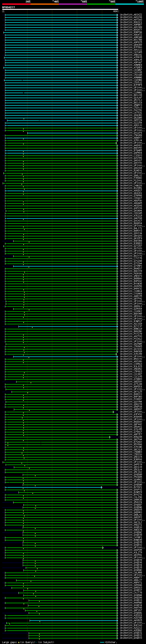Image resolution: width=146 pixels, height=644 pixels.
Task: Click the orange ~40% identity legend bar
Action: (45, 4)
